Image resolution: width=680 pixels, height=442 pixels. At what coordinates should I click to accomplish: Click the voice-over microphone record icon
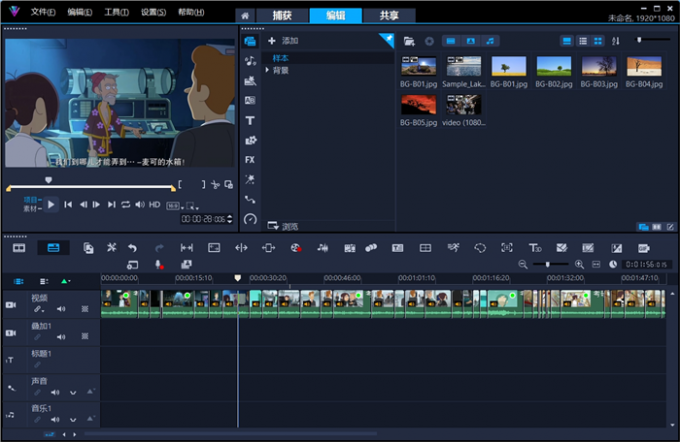pyautogui.click(x=159, y=265)
